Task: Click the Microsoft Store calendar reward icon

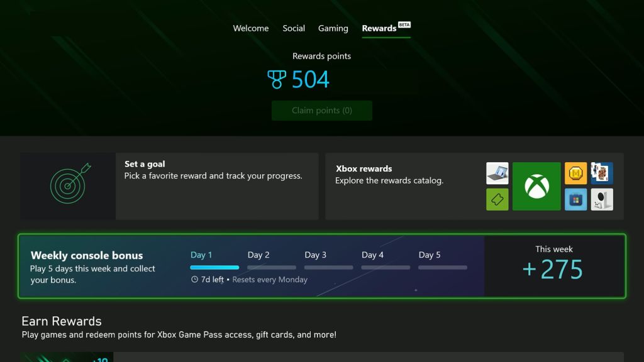Action: click(x=576, y=199)
